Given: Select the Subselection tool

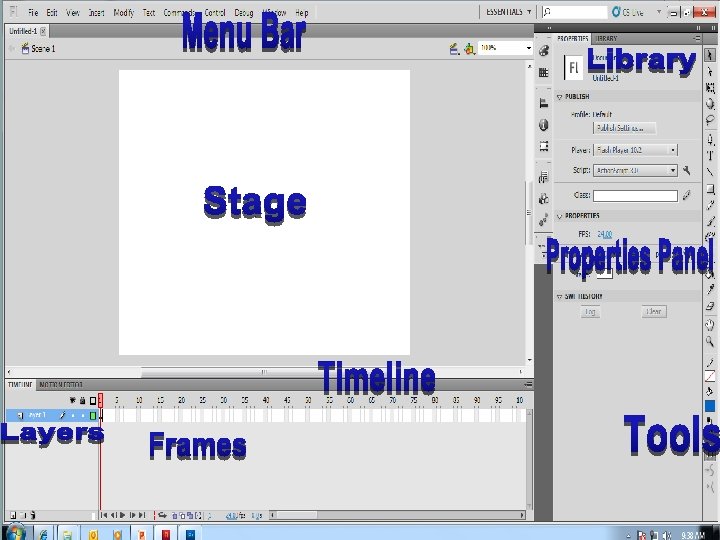Looking at the screenshot, I should 710,71.
